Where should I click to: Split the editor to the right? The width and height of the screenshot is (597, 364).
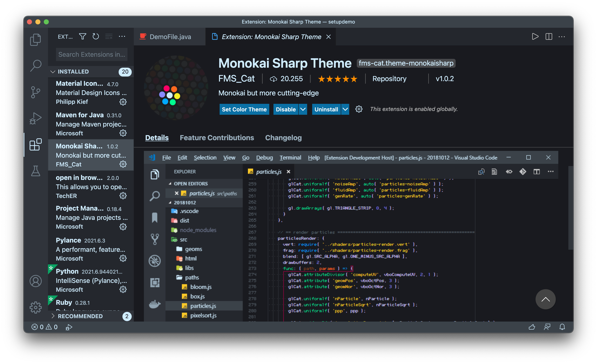click(549, 37)
